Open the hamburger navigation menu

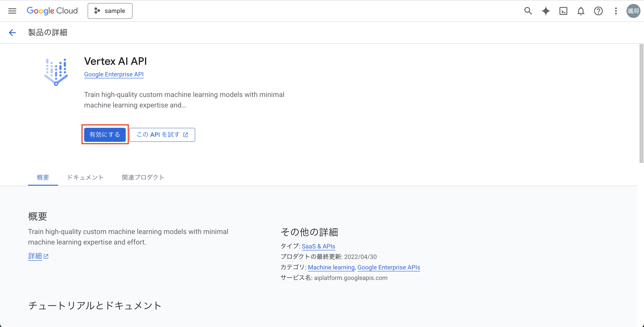point(12,11)
